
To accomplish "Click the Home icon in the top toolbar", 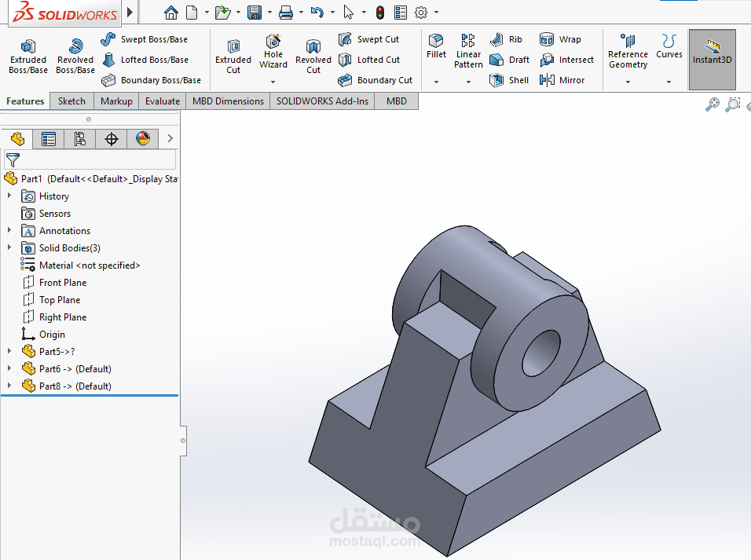I will point(171,13).
